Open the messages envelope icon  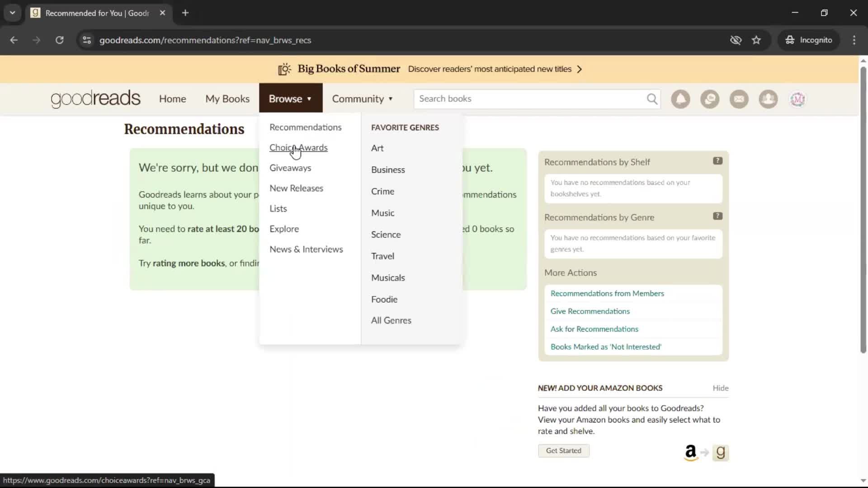pyautogui.click(x=739, y=99)
